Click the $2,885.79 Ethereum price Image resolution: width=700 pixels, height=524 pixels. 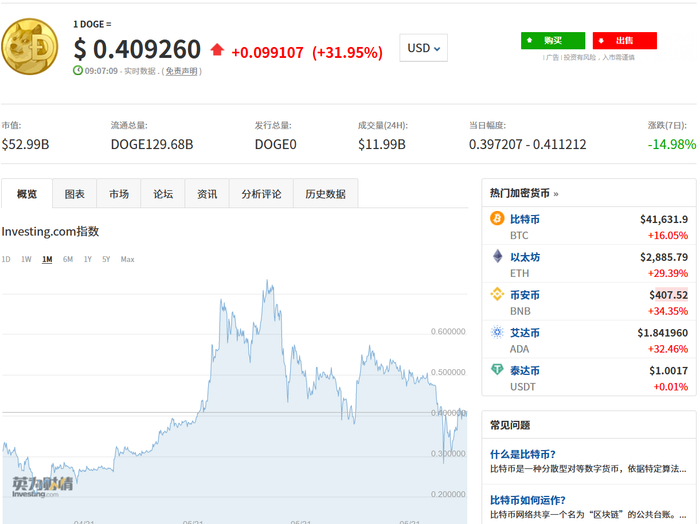pos(664,257)
